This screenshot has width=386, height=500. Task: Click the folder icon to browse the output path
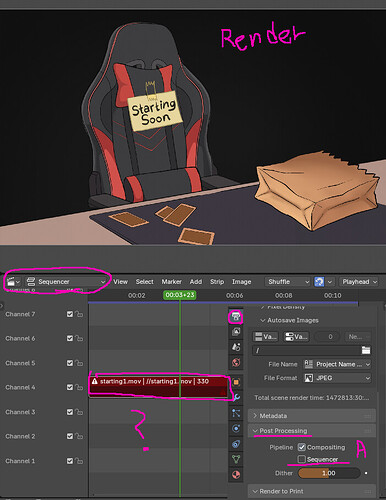366,350
